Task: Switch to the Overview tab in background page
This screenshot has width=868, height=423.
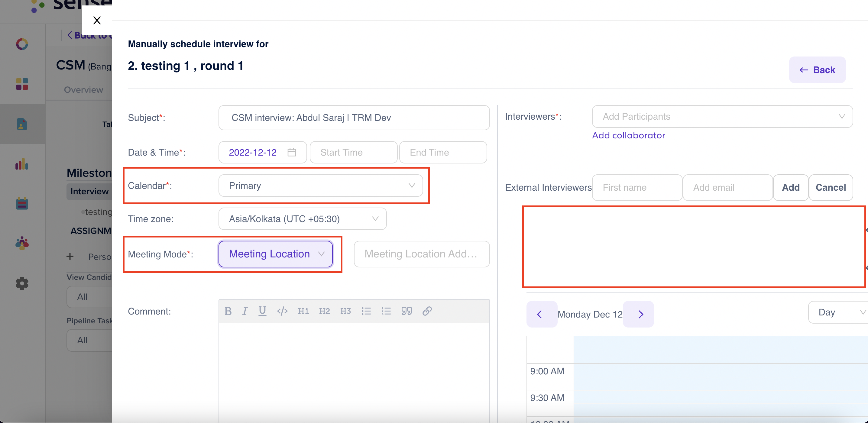Action: pos(83,90)
